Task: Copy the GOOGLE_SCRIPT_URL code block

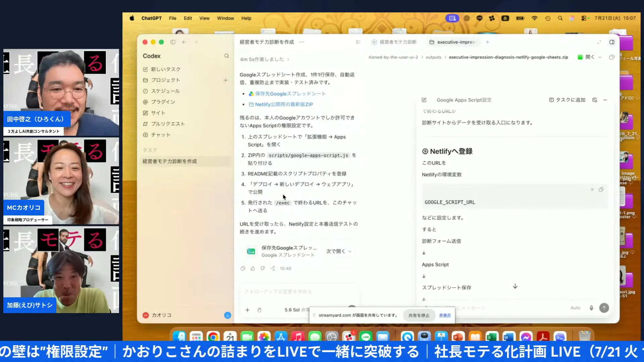Action: (x=601, y=190)
